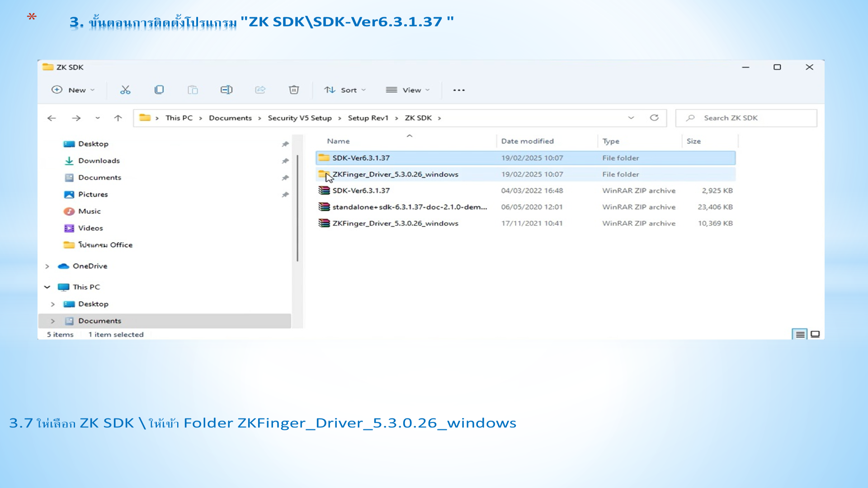
Task: Open Desktop in quick access list
Action: [93, 144]
